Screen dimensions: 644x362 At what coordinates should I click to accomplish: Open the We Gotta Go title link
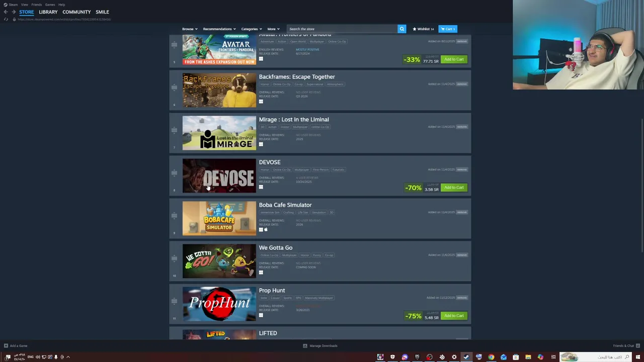276,248
